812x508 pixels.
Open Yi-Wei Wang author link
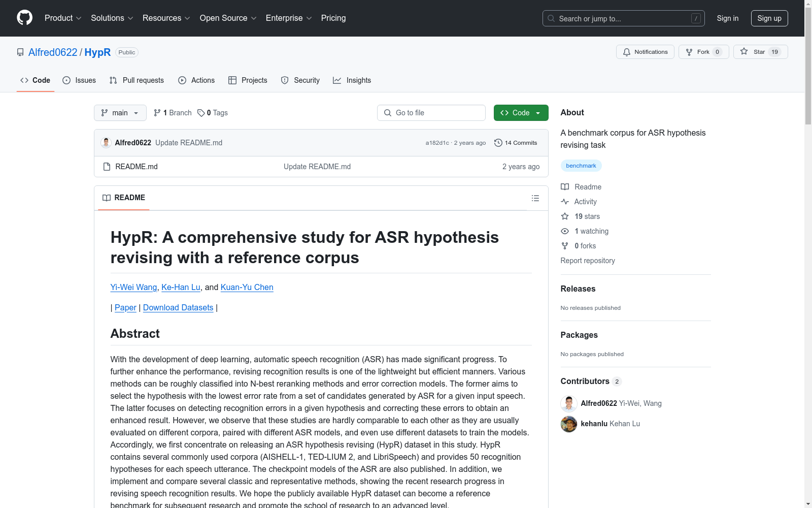coord(134,287)
